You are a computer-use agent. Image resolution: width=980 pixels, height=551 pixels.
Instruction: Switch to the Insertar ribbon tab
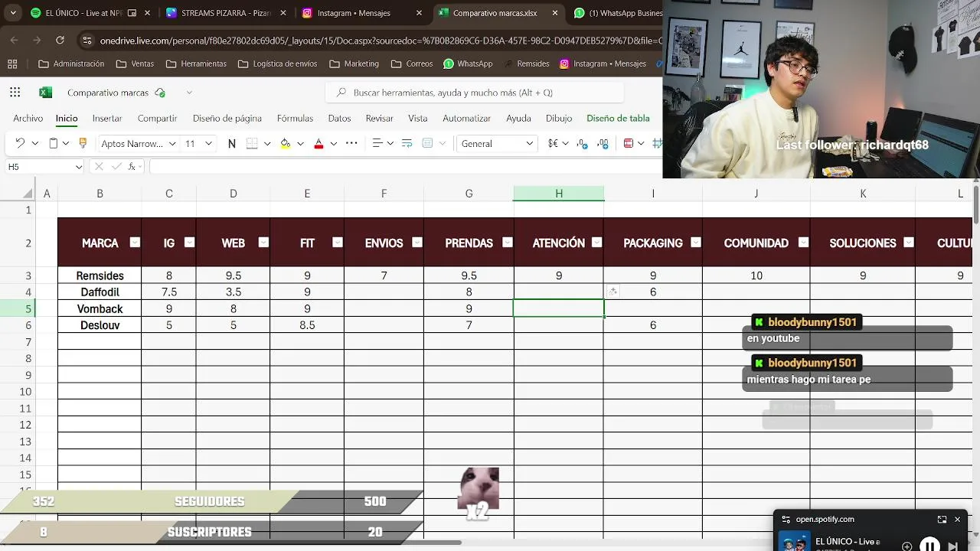coord(107,118)
